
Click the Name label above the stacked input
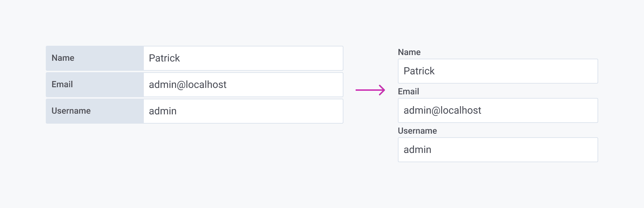point(409,52)
